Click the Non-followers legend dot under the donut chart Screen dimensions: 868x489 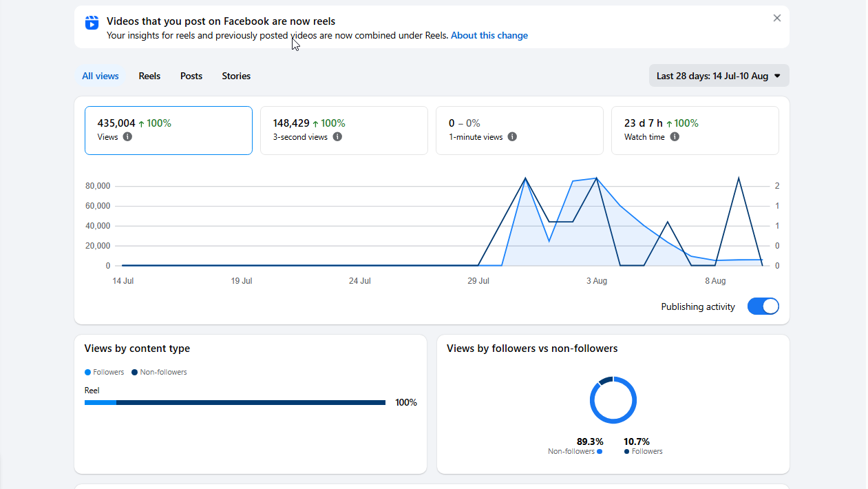point(600,452)
